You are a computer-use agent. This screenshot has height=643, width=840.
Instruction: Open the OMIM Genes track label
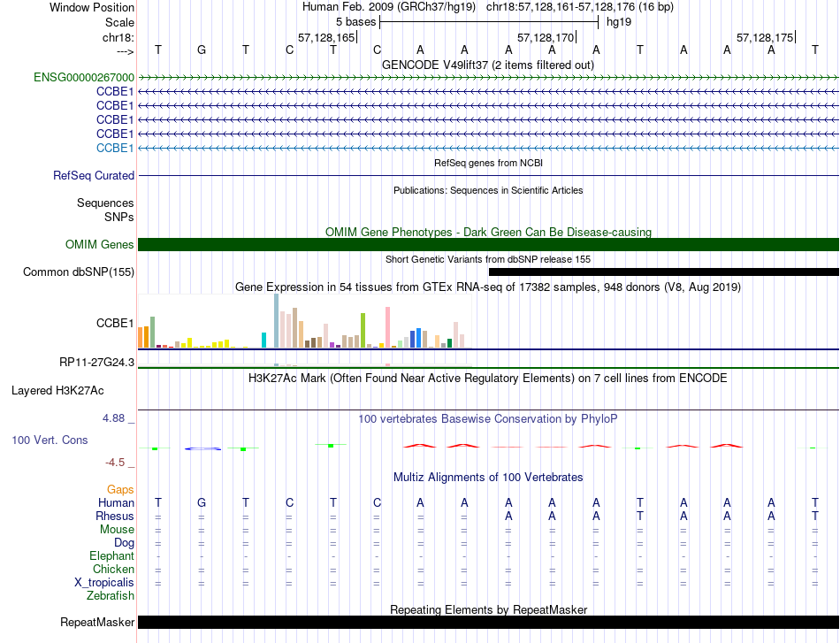coord(99,244)
